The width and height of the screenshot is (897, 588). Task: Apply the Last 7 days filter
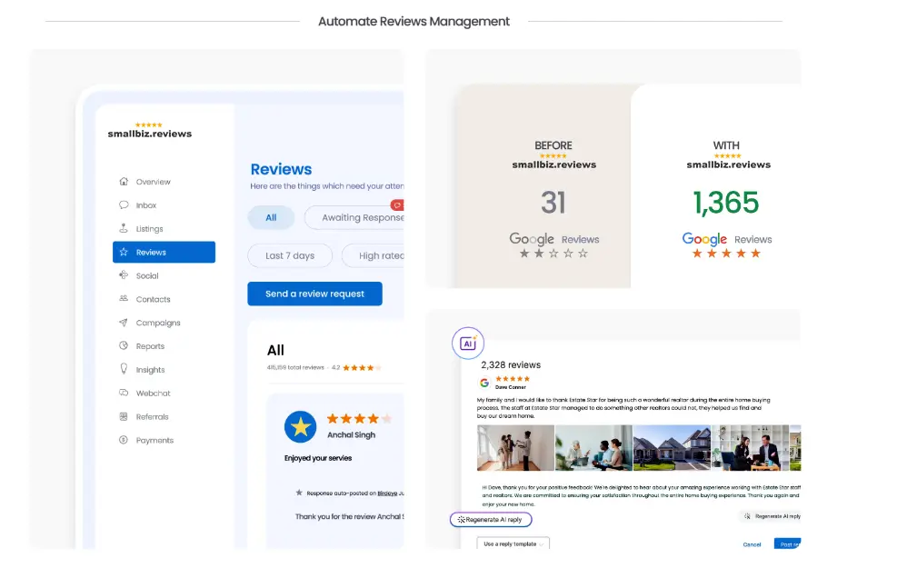click(290, 255)
